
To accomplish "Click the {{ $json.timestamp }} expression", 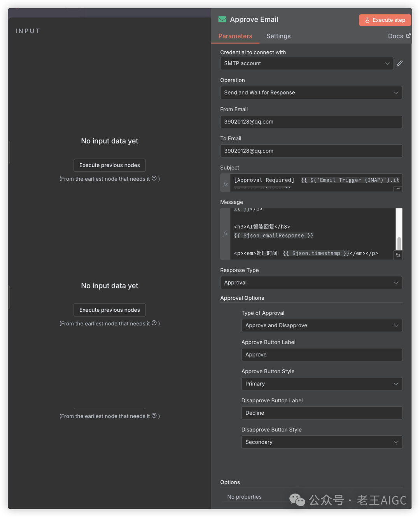I will [316, 253].
